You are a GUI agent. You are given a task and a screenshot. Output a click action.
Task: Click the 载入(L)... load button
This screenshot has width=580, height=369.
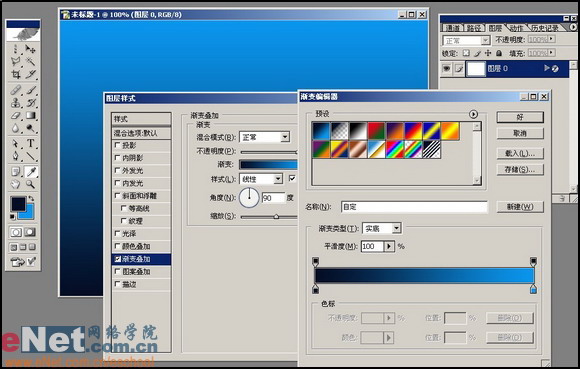click(520, 153)
